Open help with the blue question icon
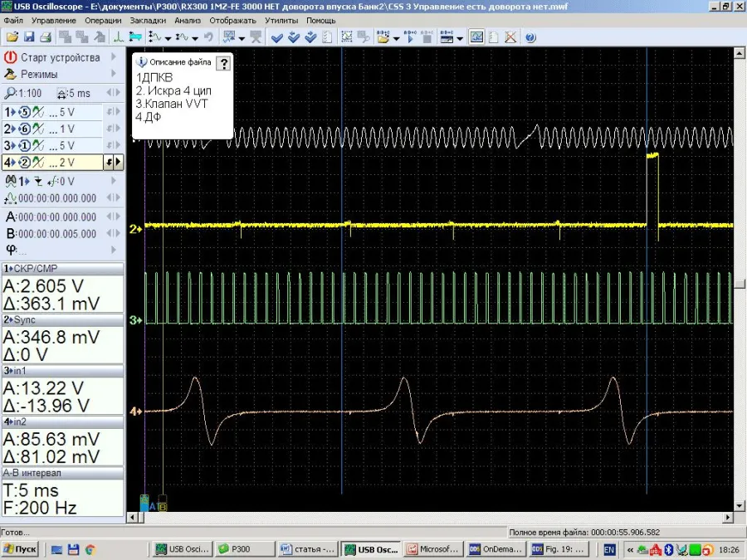This screenshot has height=560, width=747. click(530, 37)
